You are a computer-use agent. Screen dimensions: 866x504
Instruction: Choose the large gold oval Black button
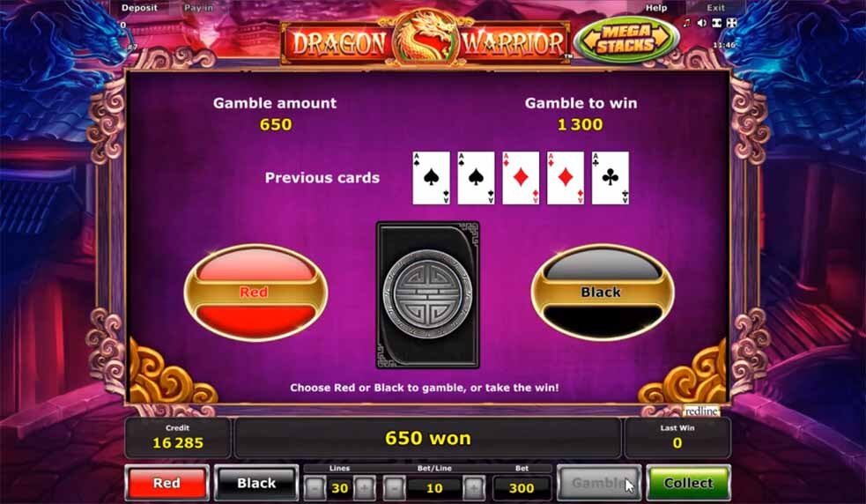(602, 293)
